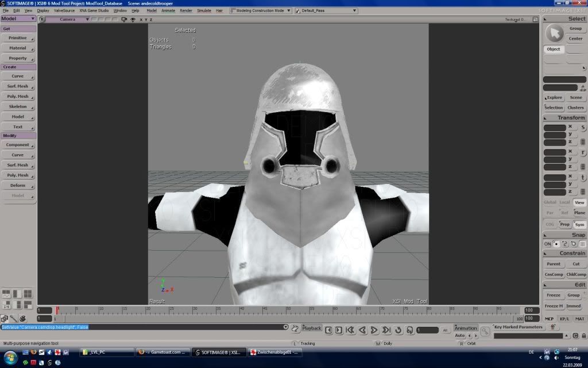The width and height of the screenshot is (588, 368).
Task: Toggle Prop proportional modeling
Action: coord(564,224)
